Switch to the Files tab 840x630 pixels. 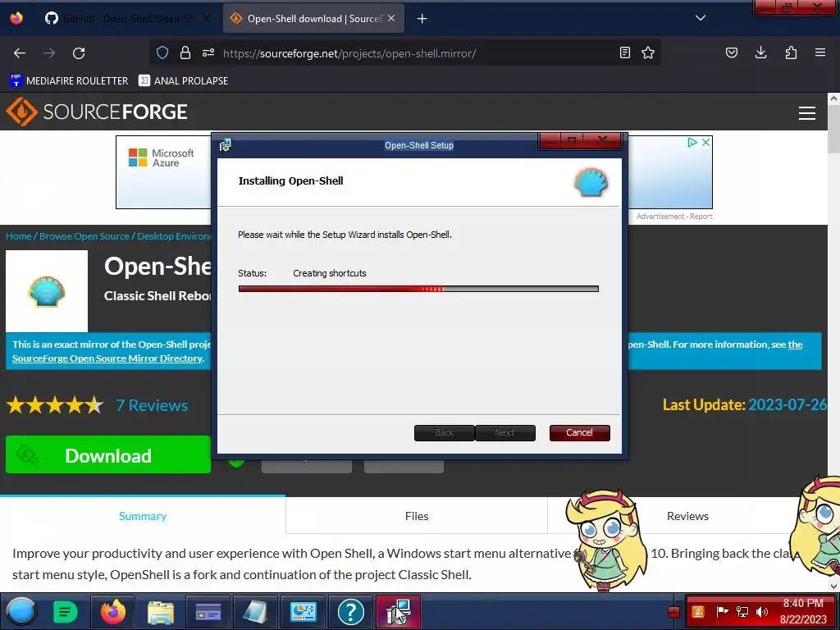417,516
